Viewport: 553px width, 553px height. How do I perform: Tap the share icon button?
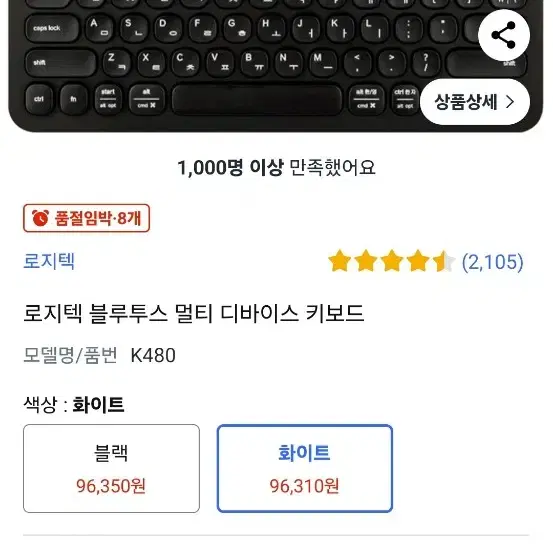click(504, 35)
